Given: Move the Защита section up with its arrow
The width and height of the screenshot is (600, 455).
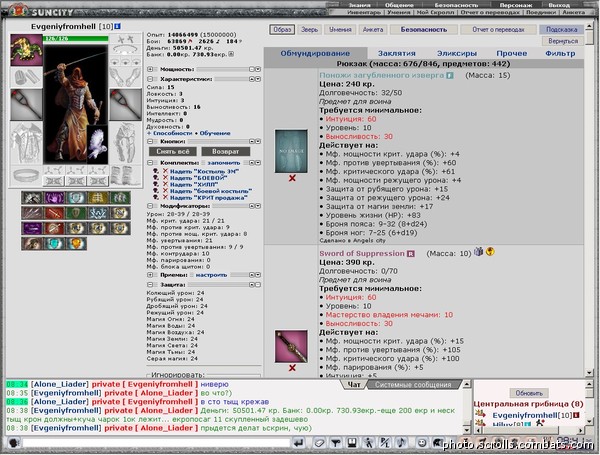Looking at the screenshot, I should (252, 285).
